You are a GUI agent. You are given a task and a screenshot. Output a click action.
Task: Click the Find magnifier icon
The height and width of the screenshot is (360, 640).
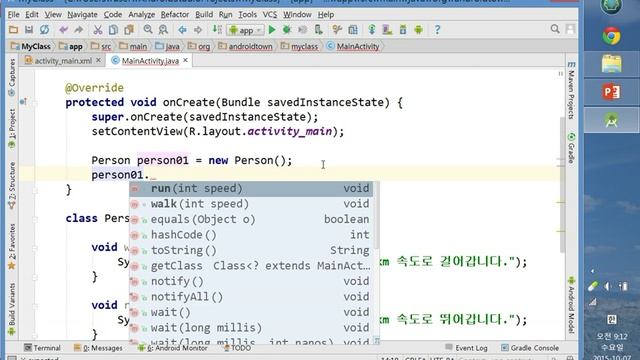point(148,29)
